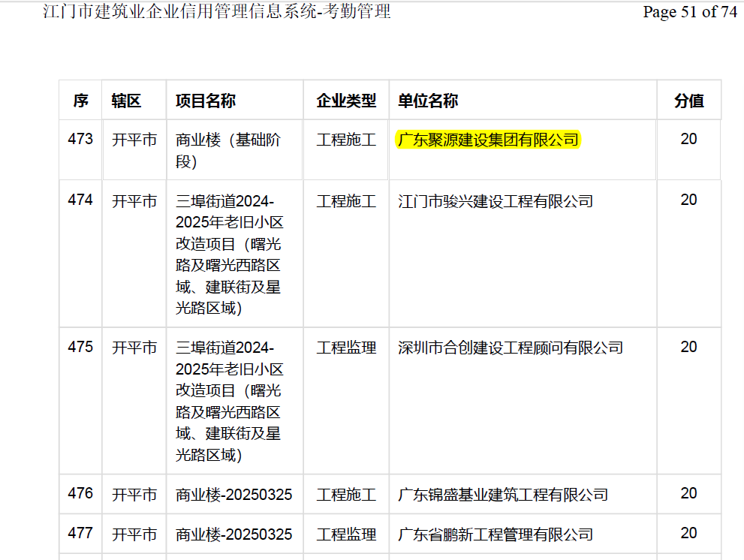Viewport: 744px width, 560px height.
Task: Click row number 475
Action: (80, 347)
